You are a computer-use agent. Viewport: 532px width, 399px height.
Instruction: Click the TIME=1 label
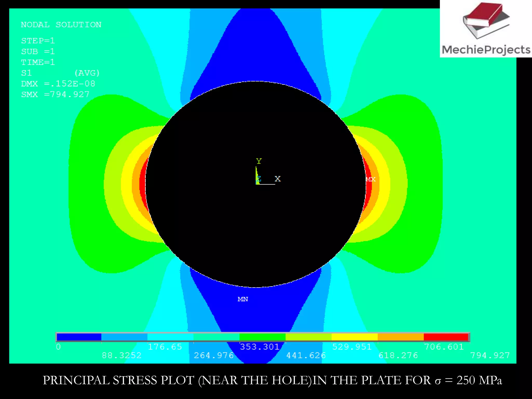click(x=38, y=62)
